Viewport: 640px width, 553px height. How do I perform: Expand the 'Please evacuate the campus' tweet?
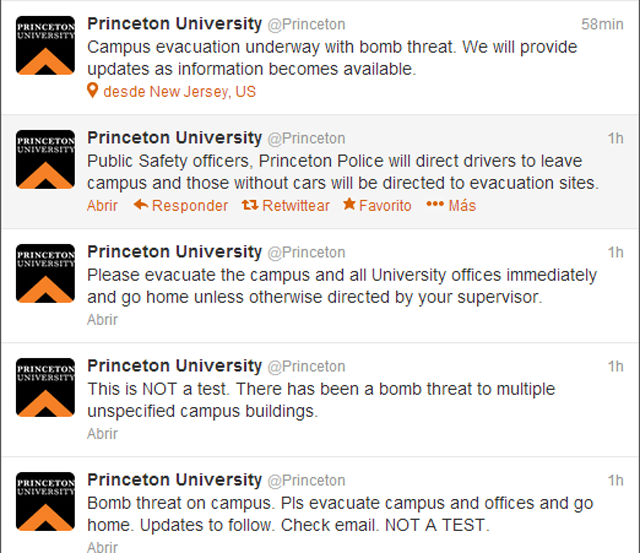tap(102, 319)
